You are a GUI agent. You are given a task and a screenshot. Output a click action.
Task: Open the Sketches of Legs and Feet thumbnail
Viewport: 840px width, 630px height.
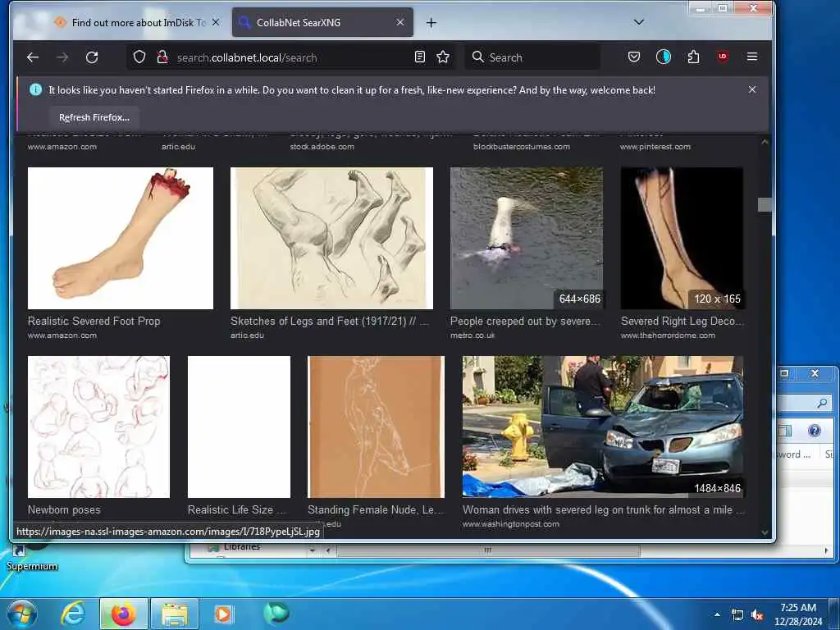point(331,239)
